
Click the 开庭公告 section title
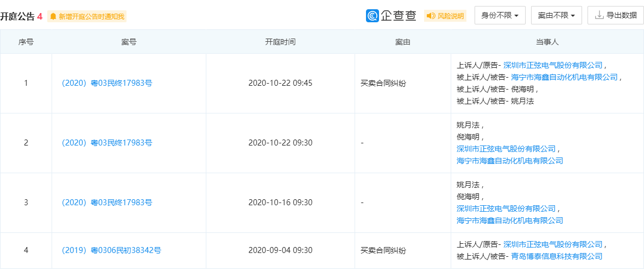coord(17,16)
